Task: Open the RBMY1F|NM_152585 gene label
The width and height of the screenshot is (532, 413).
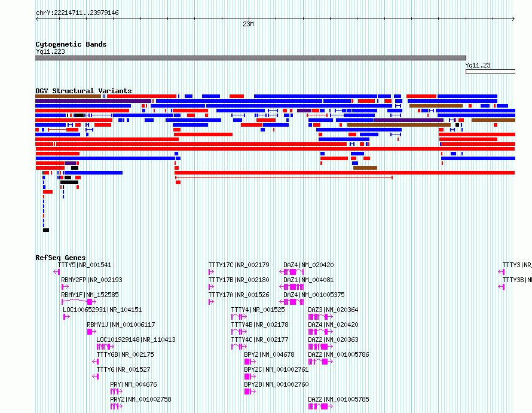Action: click(90, 295)
